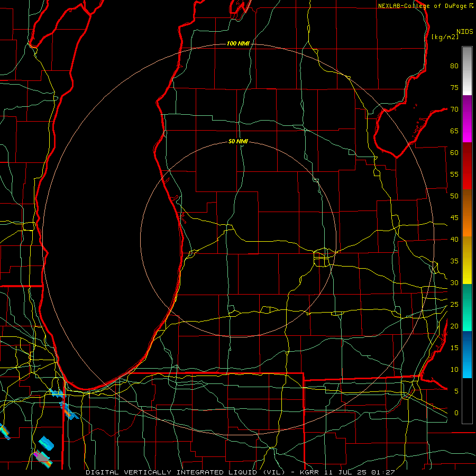Screen dimensions: 476x476
Task: Click the scale value 10
Action: 454,370
